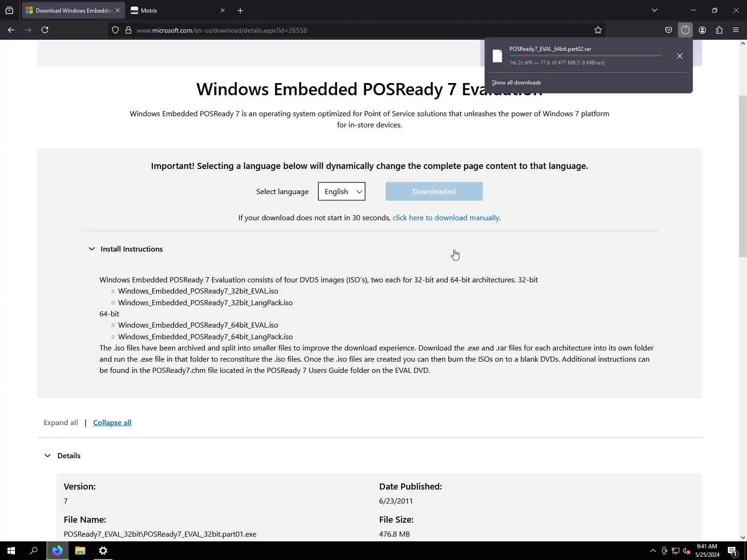Select the Download Windows Embedded tab
Image resolution: width=747 pixels, height=560 pixels.
[x=73, y=10]
